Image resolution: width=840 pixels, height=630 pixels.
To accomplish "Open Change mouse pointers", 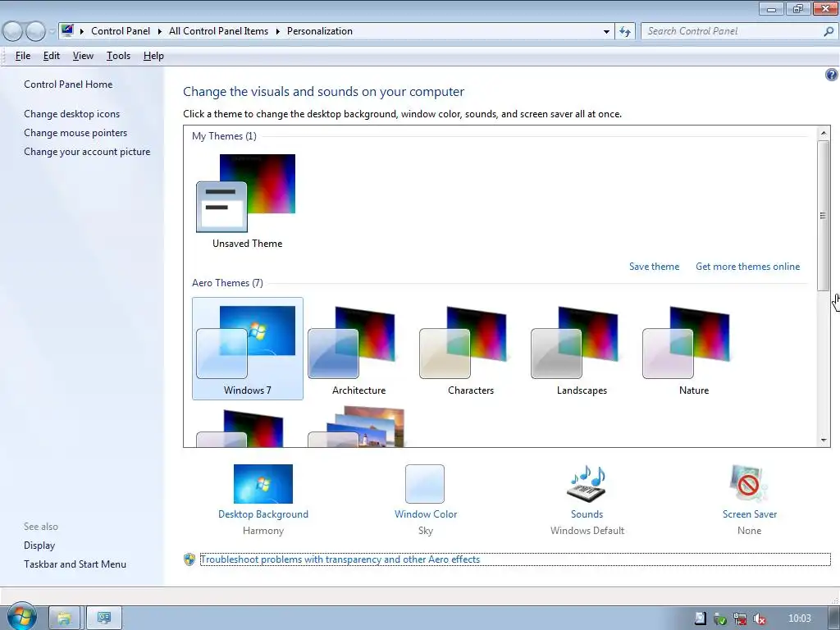I will coord(75,133).
